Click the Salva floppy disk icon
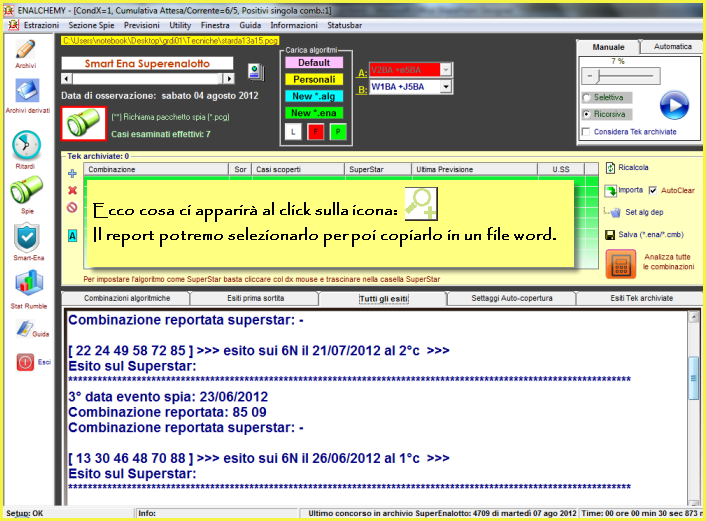 610,235
